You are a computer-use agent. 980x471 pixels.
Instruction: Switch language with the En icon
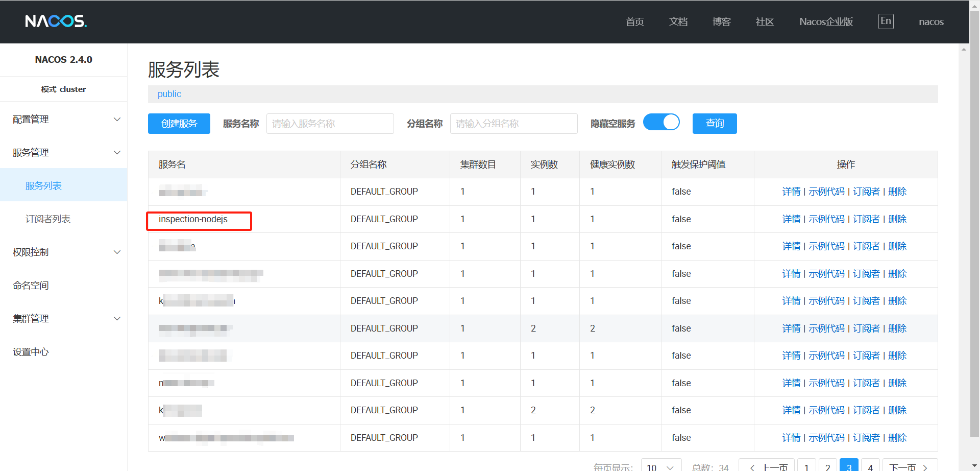click(x=886, y=21)
